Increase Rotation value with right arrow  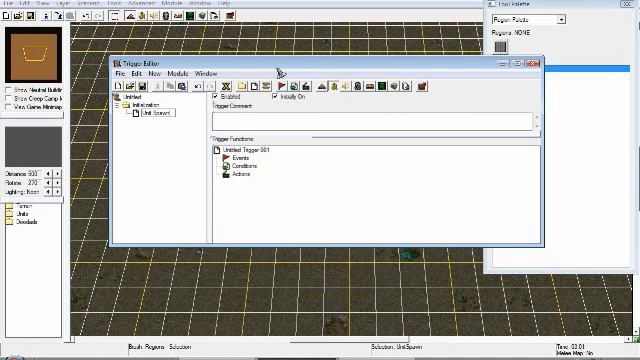(58, 183)
